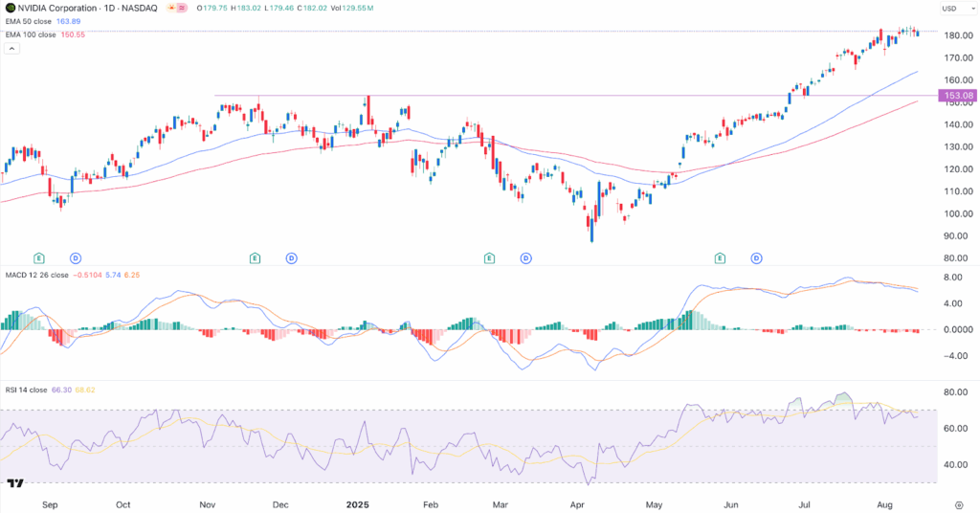This screenshot has width=980, height=513.
Task: Open the earnings marker just before Sep
Action: (38, 258)
